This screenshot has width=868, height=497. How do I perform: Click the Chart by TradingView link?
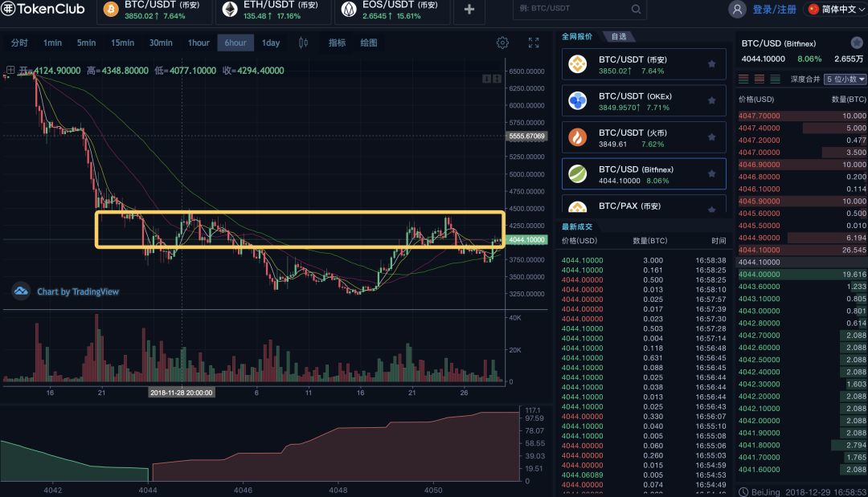tap(77, 291)
